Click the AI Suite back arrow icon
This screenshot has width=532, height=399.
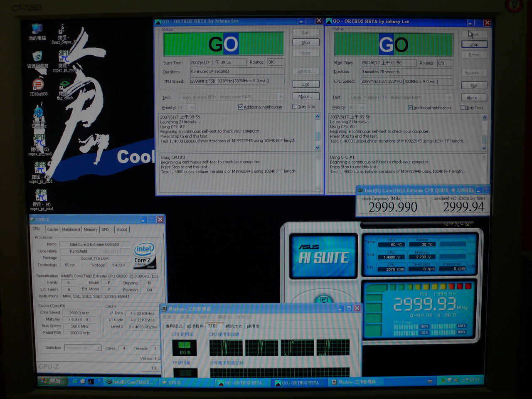447,224
